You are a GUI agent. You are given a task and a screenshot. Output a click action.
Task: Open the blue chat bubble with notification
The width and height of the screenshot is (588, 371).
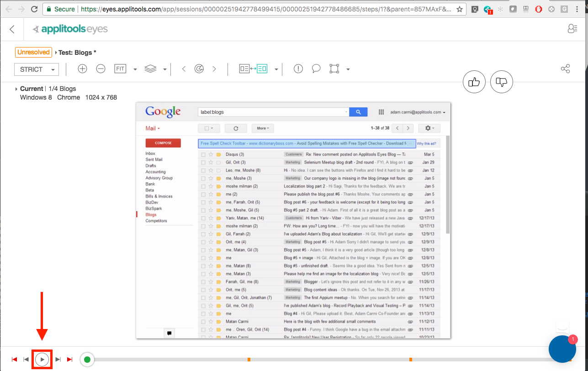click(x=562, y=349)
